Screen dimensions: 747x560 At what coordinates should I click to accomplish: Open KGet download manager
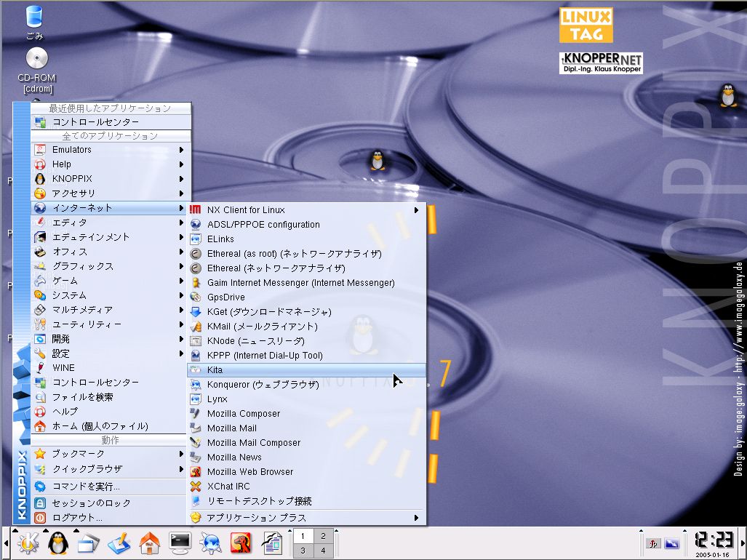306,312
